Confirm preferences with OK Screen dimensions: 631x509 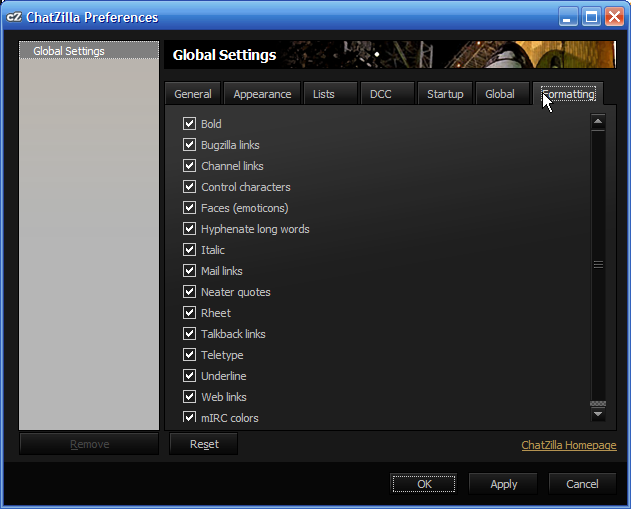click(x=424, y=484)
